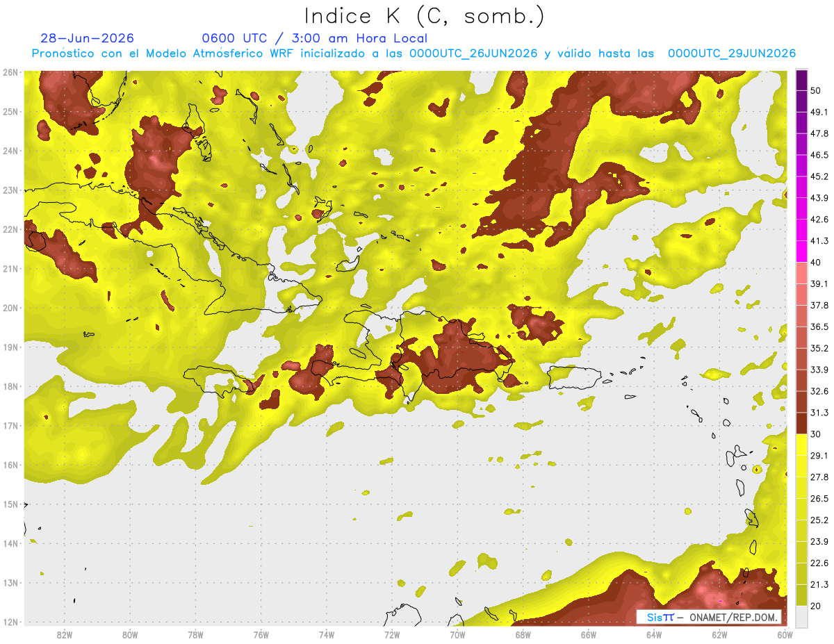The height and width of the screenshot is (644, 834).
Task: Click the colorbar label "22.6"
Action: click(x=819, y=563)
